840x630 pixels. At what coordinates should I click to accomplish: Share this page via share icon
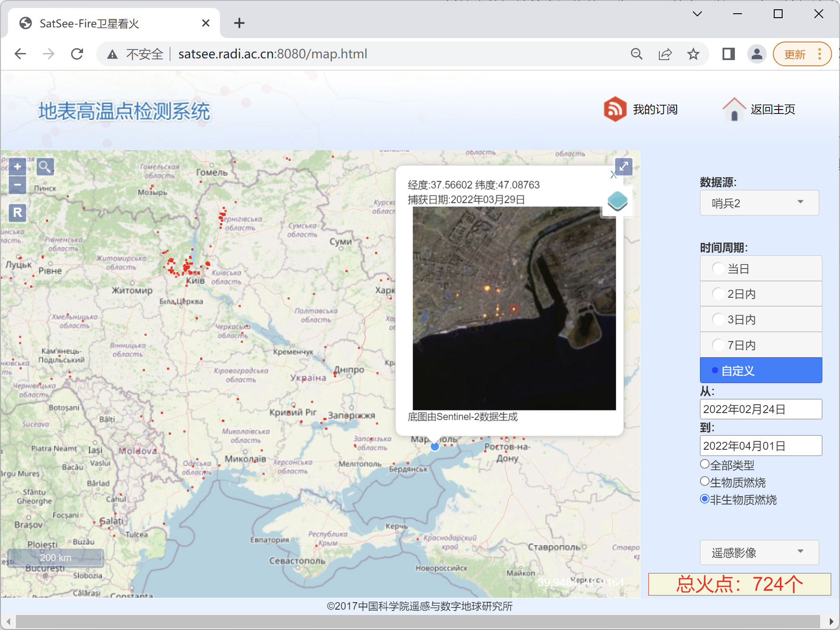tap(665, 54)
